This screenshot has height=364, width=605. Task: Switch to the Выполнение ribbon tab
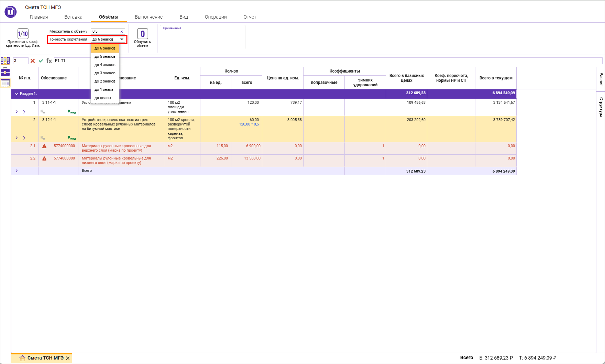148,17
